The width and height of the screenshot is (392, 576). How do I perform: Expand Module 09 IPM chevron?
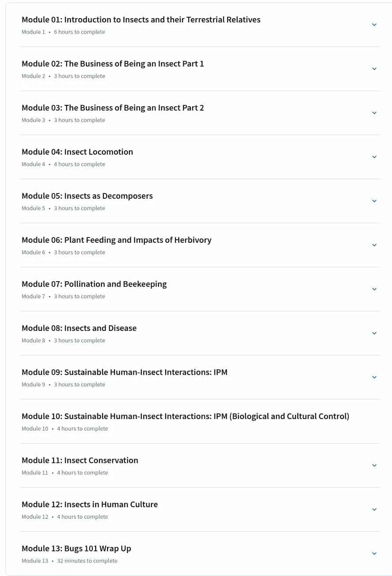[x=374, y=377]
